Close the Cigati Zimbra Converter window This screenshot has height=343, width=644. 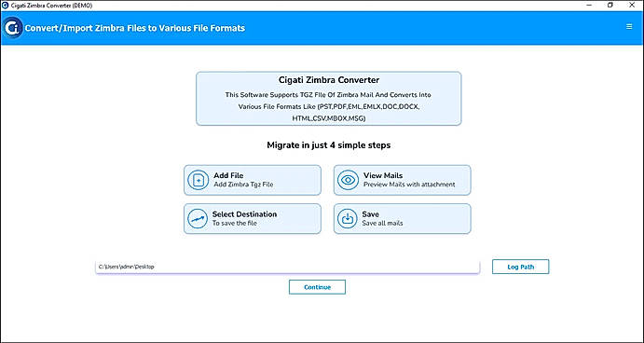click(x=632, y=5)
